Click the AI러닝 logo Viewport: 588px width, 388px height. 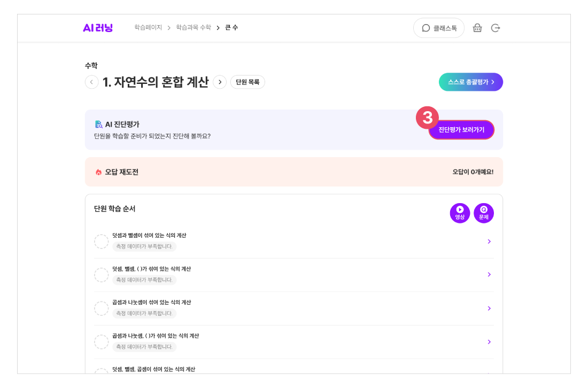[x=97, y=28]
